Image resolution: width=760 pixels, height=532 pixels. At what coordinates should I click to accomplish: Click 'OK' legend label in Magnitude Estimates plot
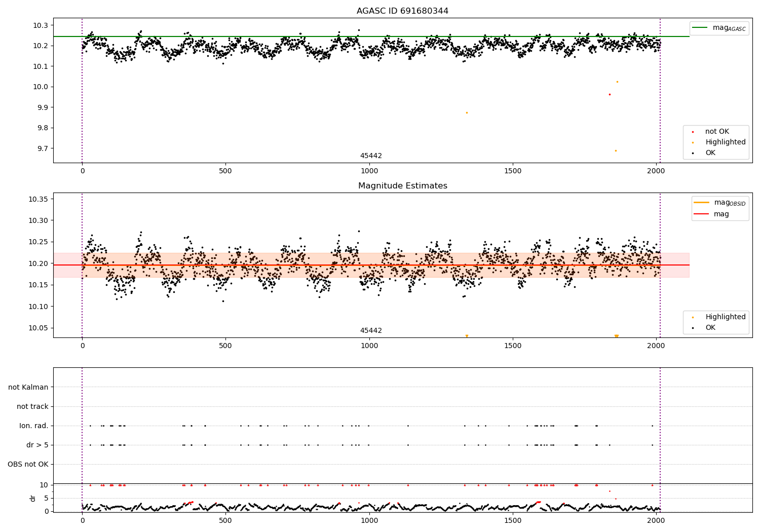click(710, 328)
